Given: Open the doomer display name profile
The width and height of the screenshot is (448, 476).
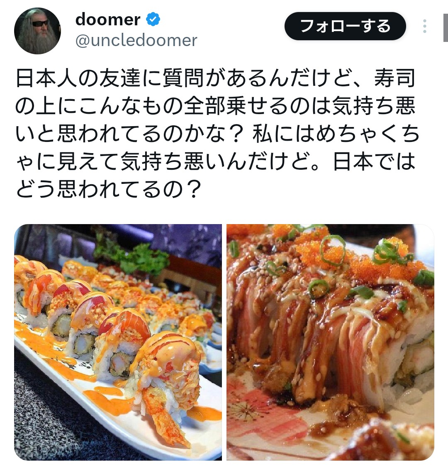Looking at the screenshot, I should pyautogui.click(x=108, y=20).
